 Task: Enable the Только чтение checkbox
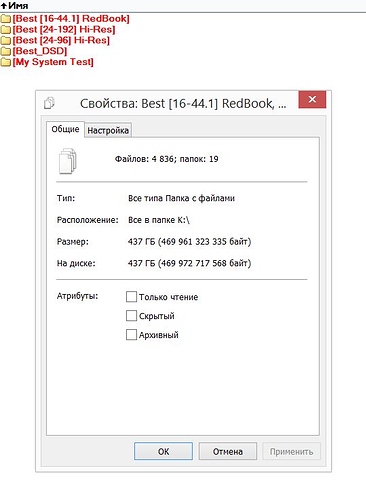tap(131, 297)
